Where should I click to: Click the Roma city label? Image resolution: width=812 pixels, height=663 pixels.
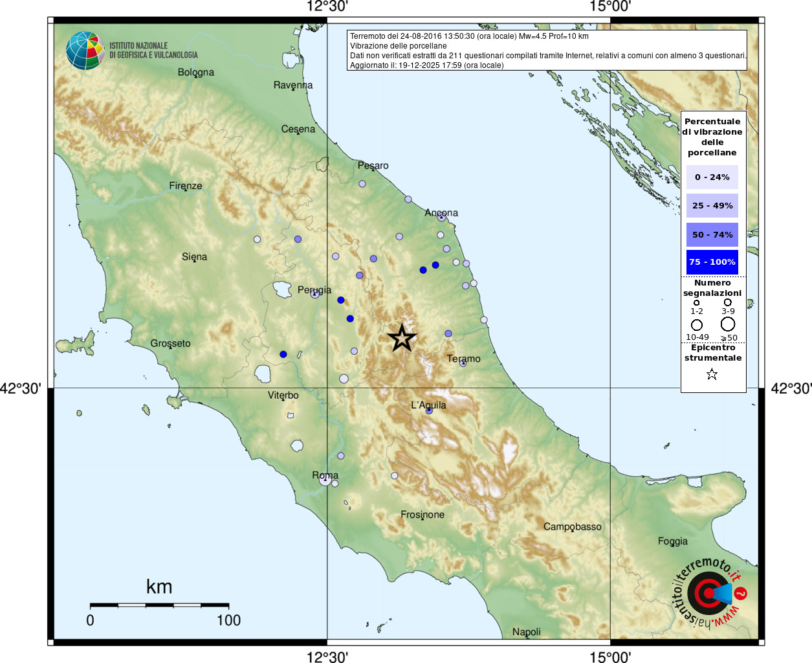(x=325, y=475)
